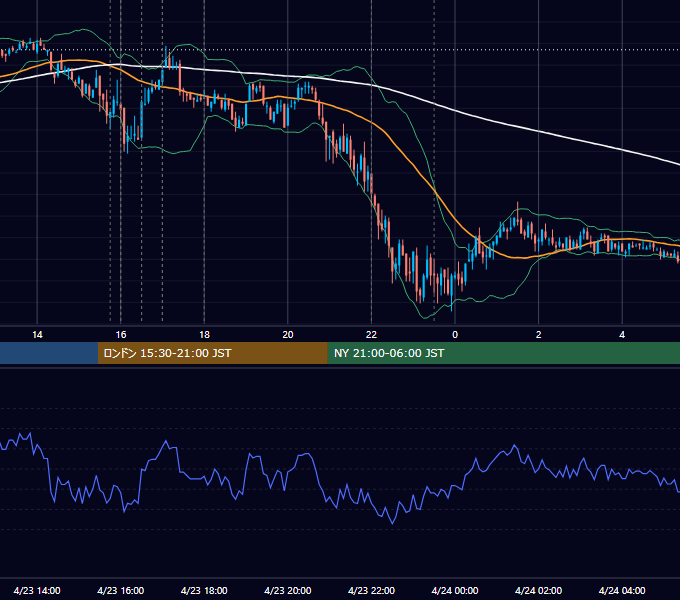Click the blue session bar before London
Image resolution: width=680 pixels, height=600 pixels.
49,353
